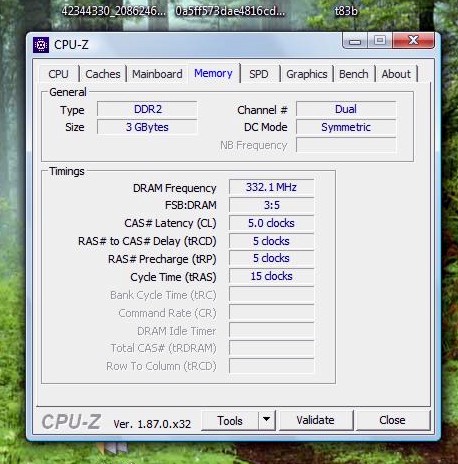Screen dimensions: 458x464
Task: Click the FSB:DRAM label
Action: [x=191, y=205]
